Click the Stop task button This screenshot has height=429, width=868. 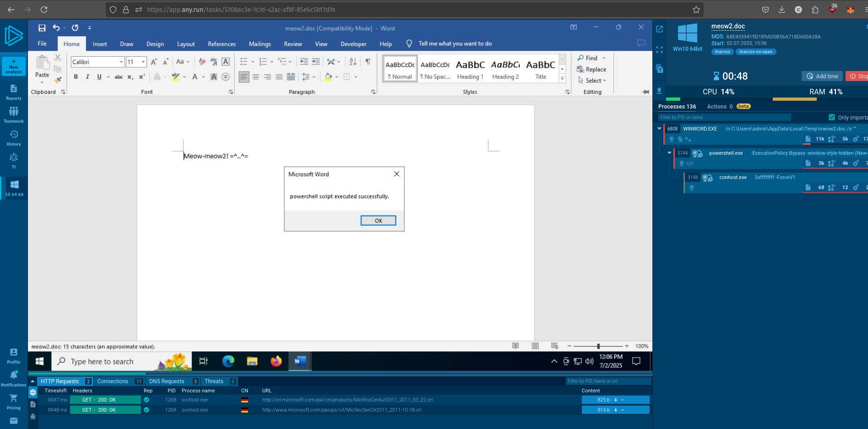pos(857,76)
